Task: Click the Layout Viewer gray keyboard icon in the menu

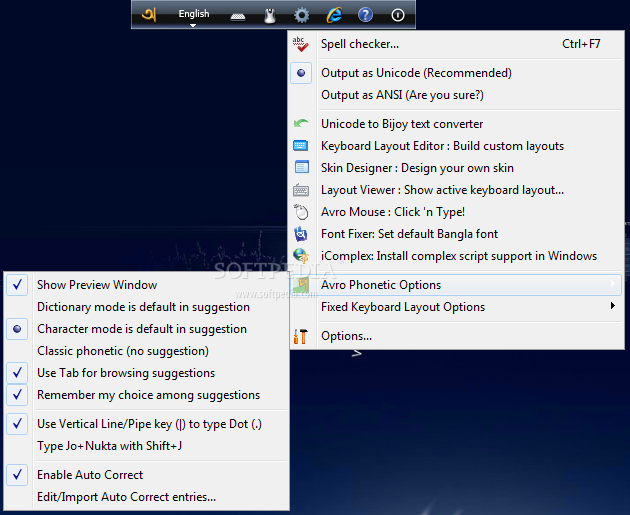Action: tap(301, 190)
